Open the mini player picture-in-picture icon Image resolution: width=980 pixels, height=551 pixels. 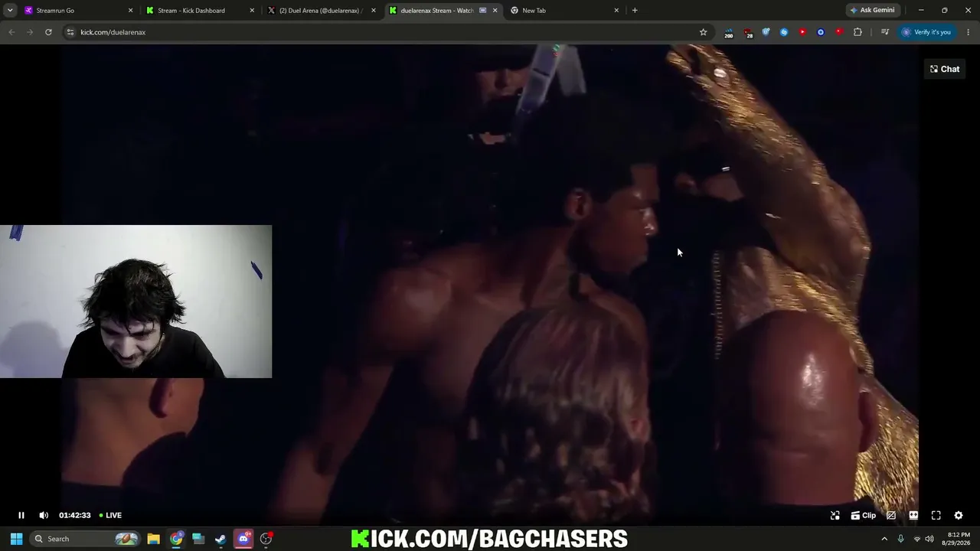point(835,515)
